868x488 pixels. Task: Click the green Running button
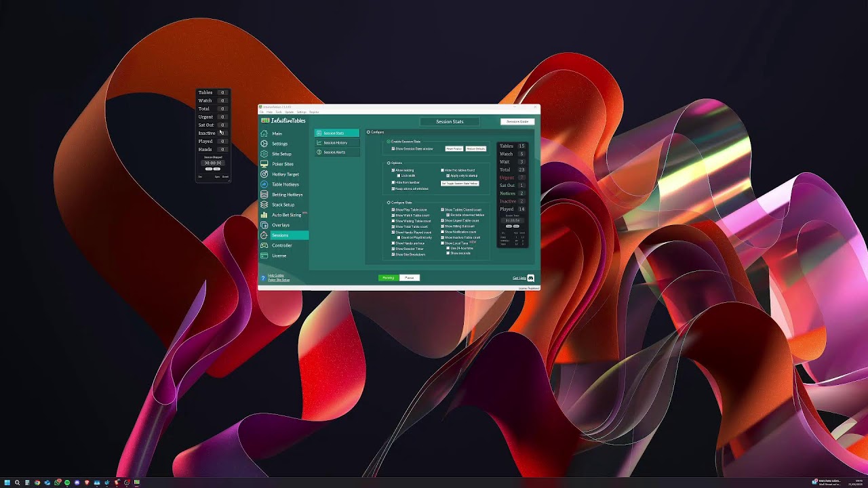[x=388, y=278]
